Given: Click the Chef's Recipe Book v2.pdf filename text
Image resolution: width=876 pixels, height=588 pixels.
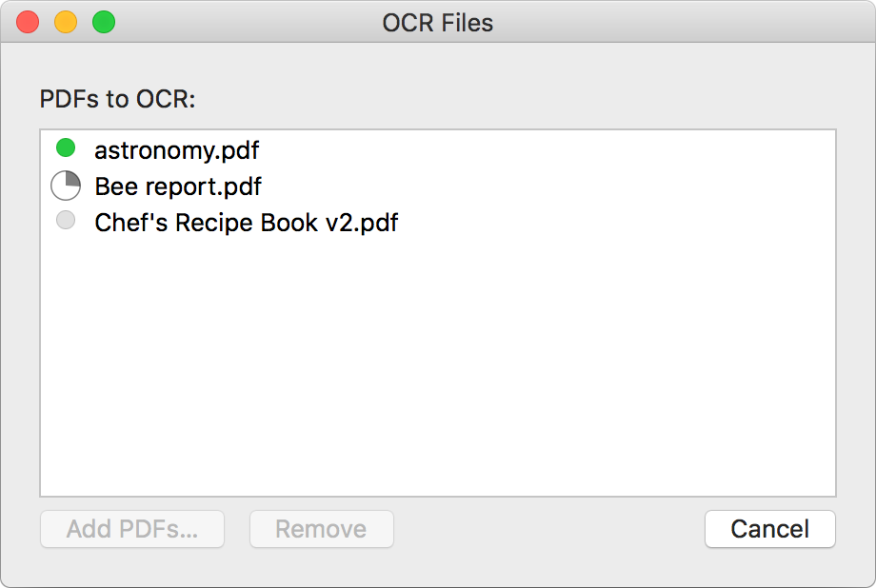Looking at the screenshot, I should pos(245,222).
